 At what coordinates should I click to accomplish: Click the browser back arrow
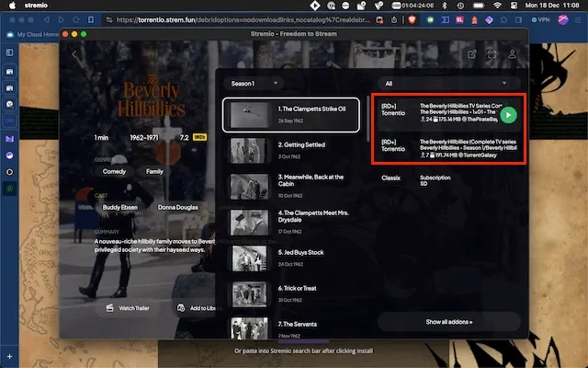point(47,20)
